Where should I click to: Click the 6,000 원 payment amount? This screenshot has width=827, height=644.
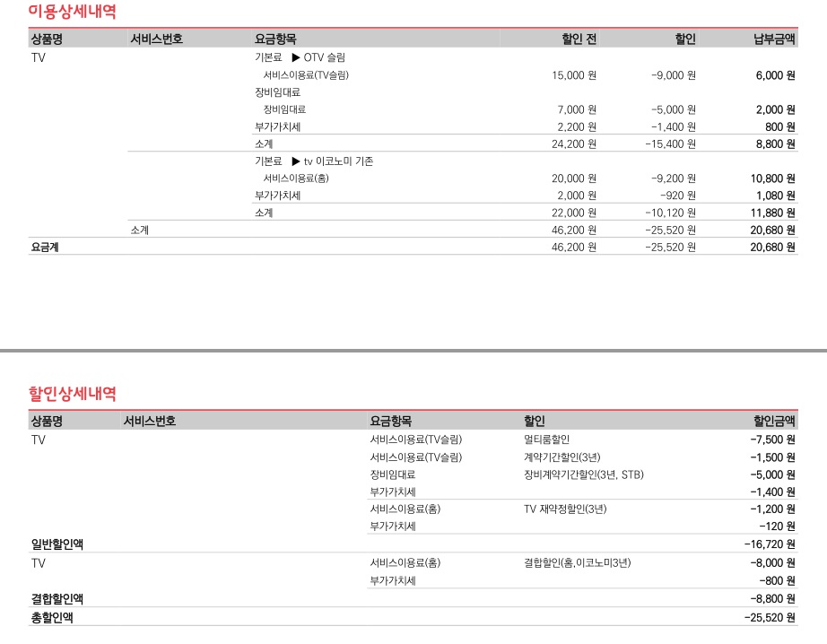pyautogui.click(x=775, y=75)
